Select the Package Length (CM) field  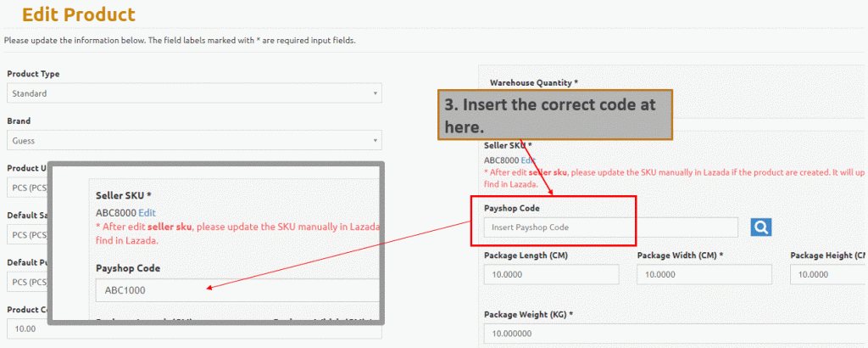pyautogui.click(x=551, y=274)
